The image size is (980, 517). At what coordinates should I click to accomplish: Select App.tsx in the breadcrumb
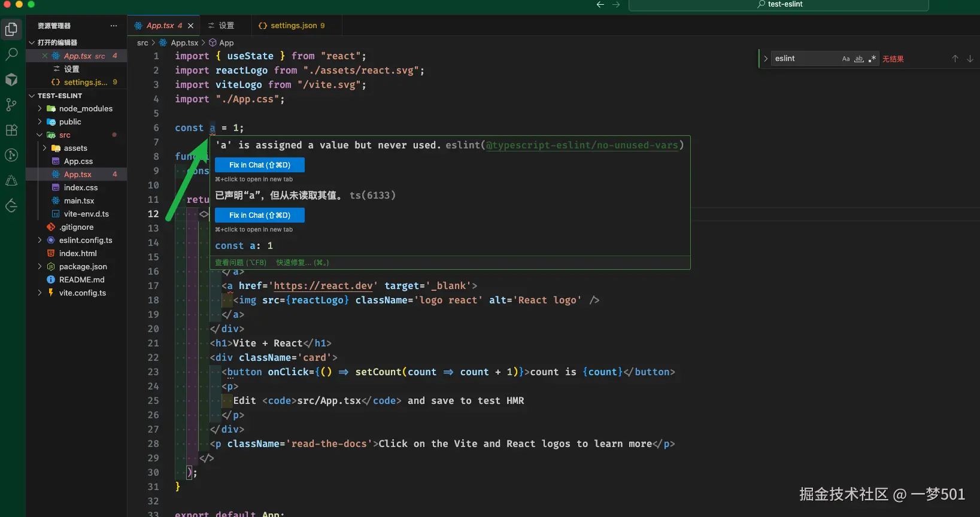click(x=184, y=42)
